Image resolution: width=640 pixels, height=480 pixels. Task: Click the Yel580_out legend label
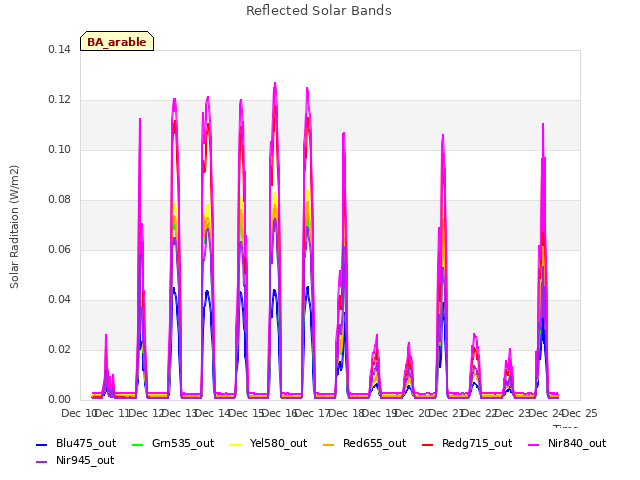click(278, 443)
